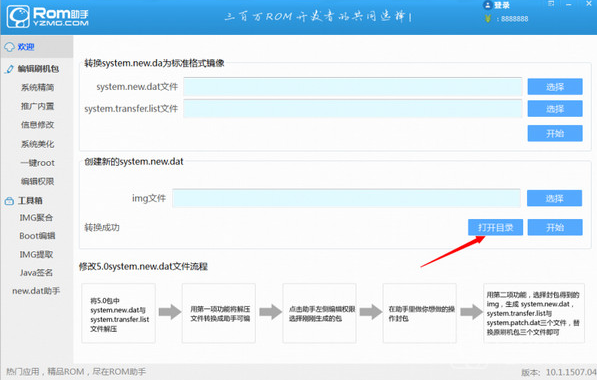Screen dimensions: 597x382
Task: Click the skin button beside minimize
Action: click(551, 4)
